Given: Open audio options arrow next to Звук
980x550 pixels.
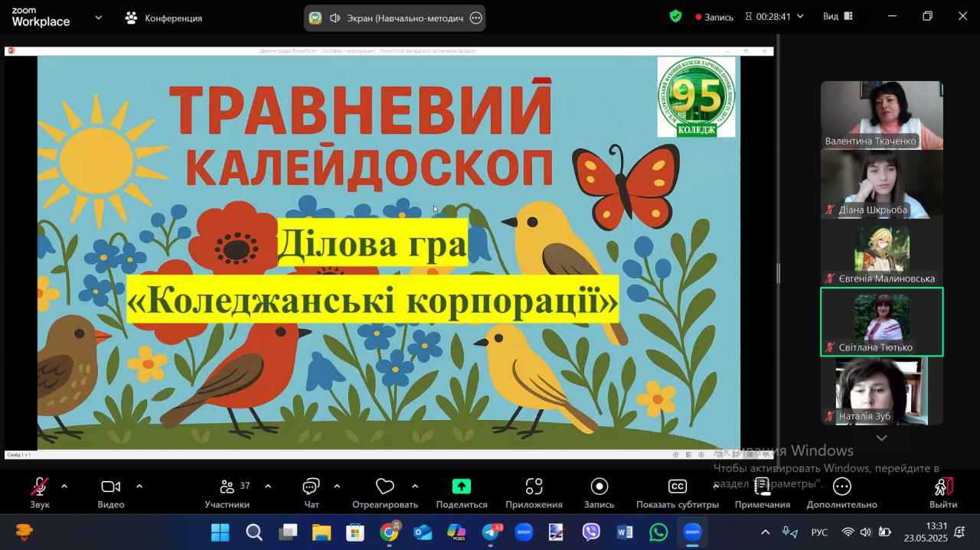Looking at the screenshot, I should point(64,486).
